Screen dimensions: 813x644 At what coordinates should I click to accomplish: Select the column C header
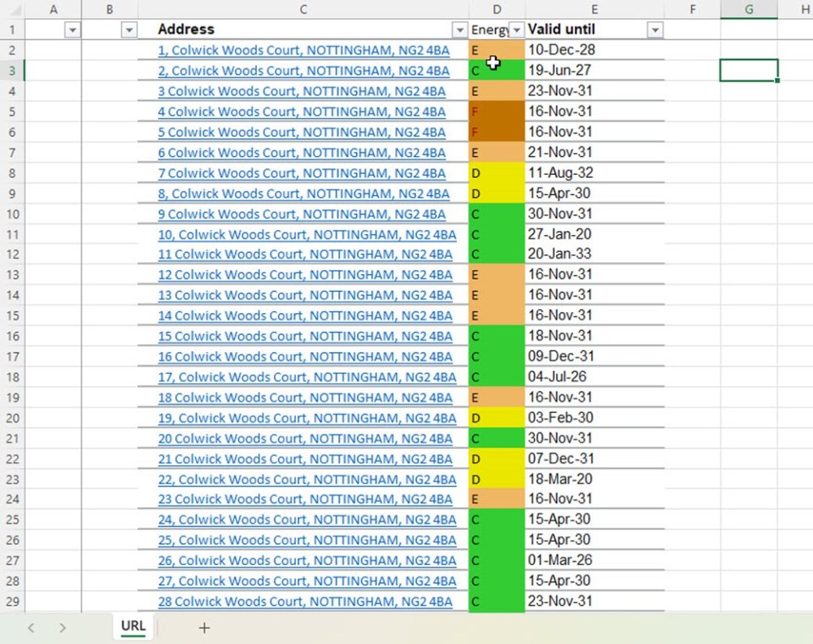tap(303, 9)
